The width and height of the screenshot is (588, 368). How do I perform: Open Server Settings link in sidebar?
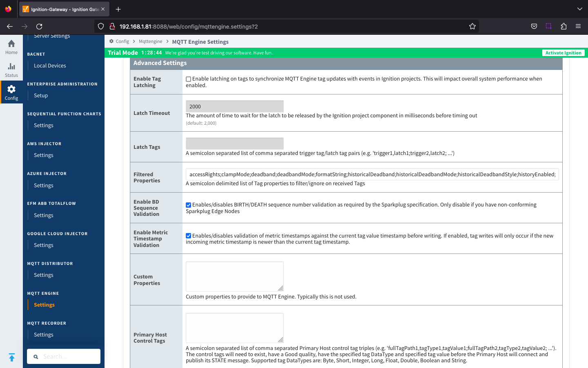click(x=52, y=36)
